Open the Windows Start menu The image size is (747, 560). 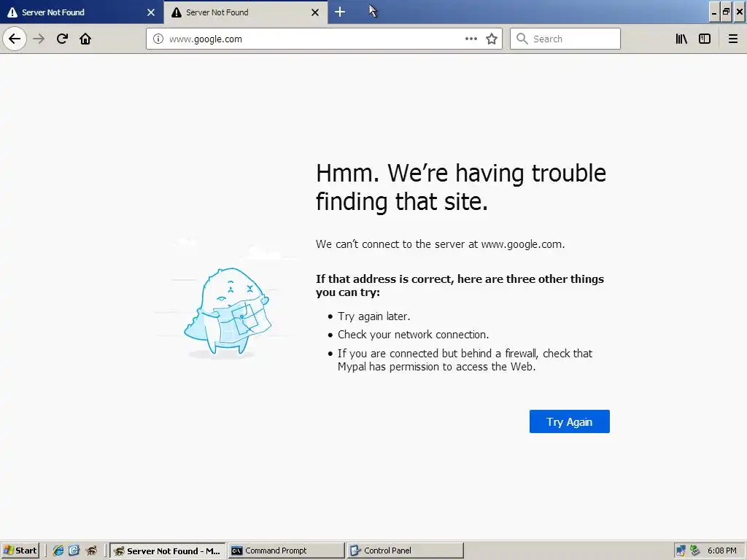tap(20, 551)
